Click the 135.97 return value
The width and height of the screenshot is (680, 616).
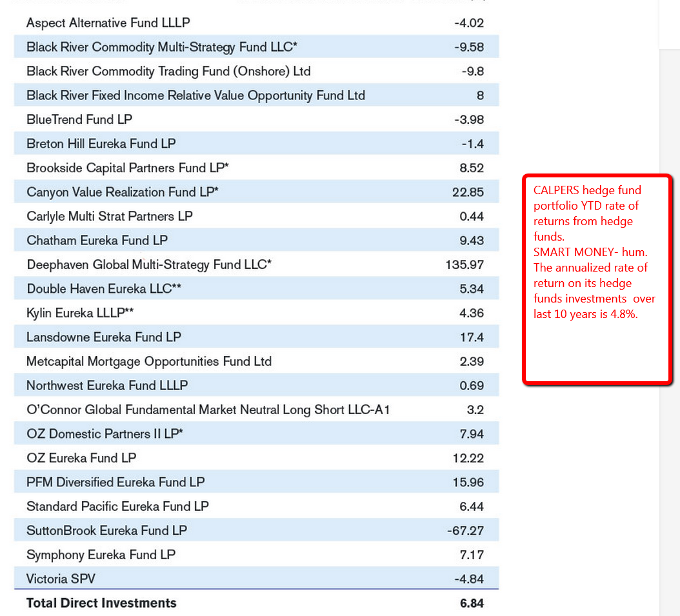(x=465, y=264)
